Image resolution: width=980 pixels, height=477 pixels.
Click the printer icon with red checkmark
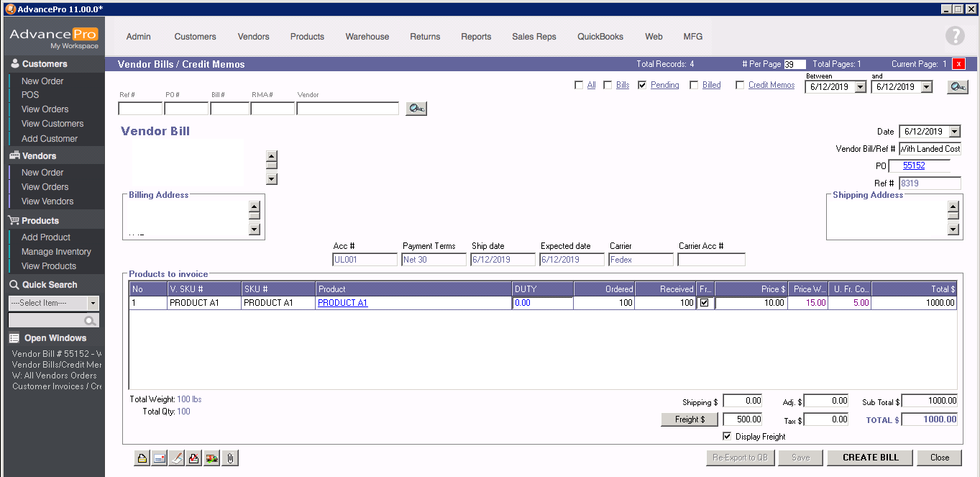(194, 458)
